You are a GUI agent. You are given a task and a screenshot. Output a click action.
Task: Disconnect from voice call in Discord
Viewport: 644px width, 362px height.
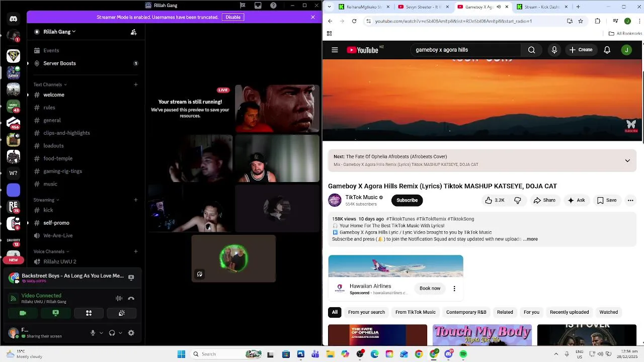click(131, 298)
